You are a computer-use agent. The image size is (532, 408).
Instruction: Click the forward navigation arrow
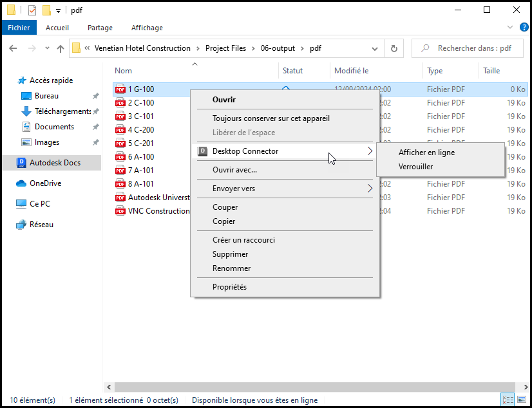point(32,48)
